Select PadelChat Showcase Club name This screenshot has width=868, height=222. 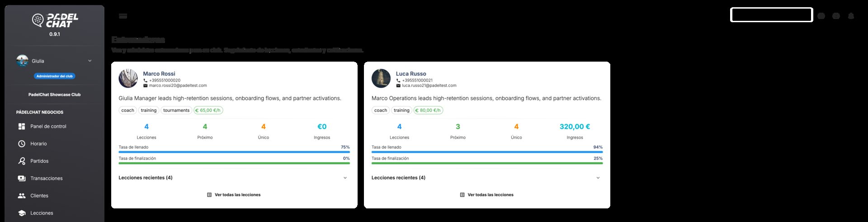(54, 95)
